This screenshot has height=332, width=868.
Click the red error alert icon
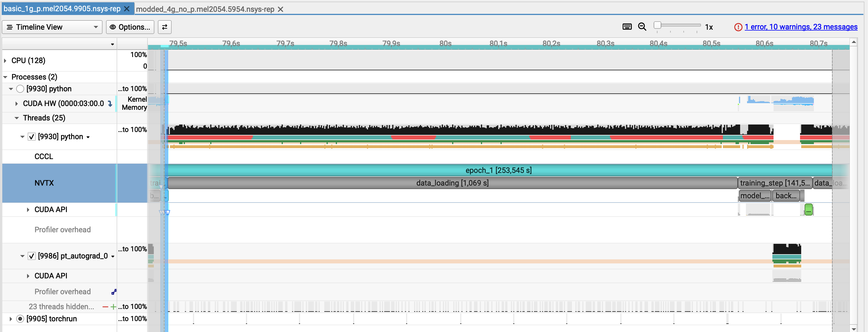coord(738,27)
